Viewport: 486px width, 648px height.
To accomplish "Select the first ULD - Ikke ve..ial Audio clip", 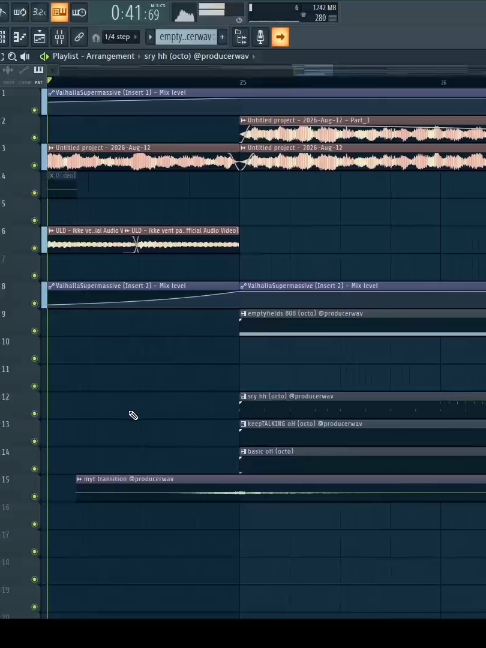I will click(x=86, y=240).
